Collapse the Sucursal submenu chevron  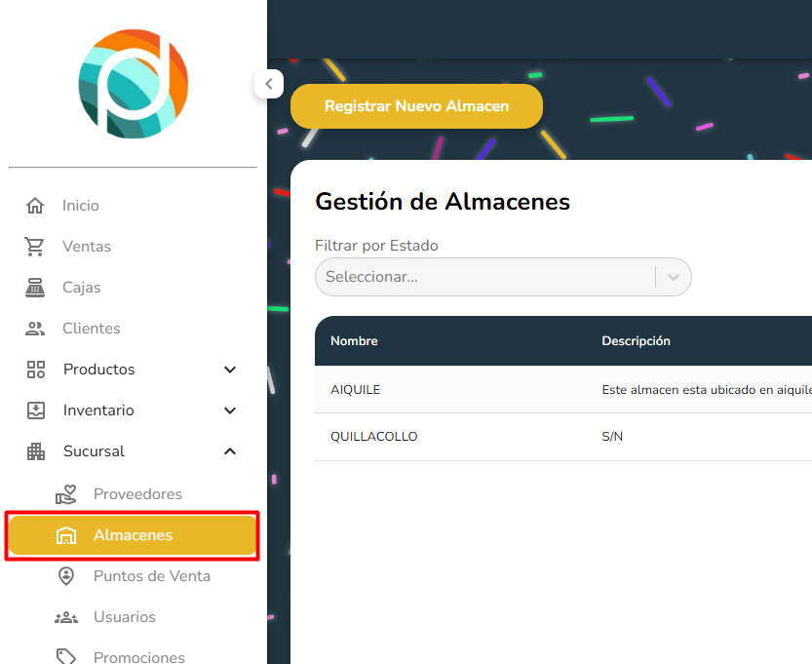pos(230,451)
